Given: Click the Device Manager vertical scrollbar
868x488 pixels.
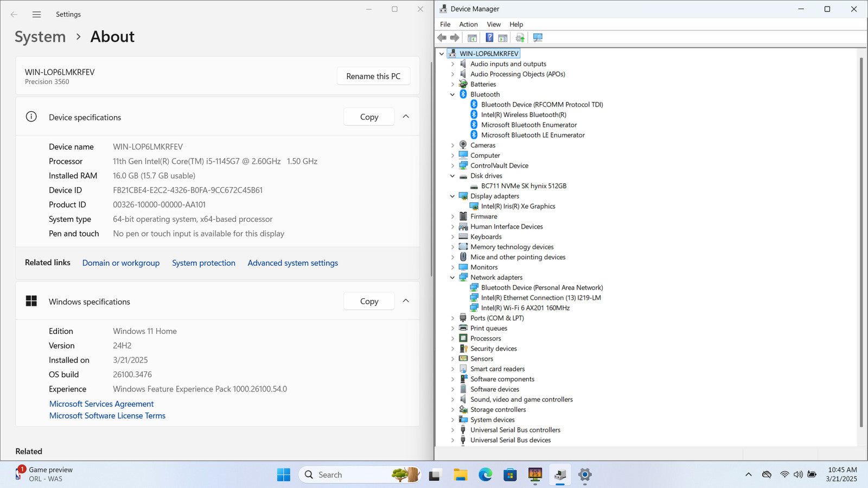Looking at the screenshot, I should click(861, 242).
